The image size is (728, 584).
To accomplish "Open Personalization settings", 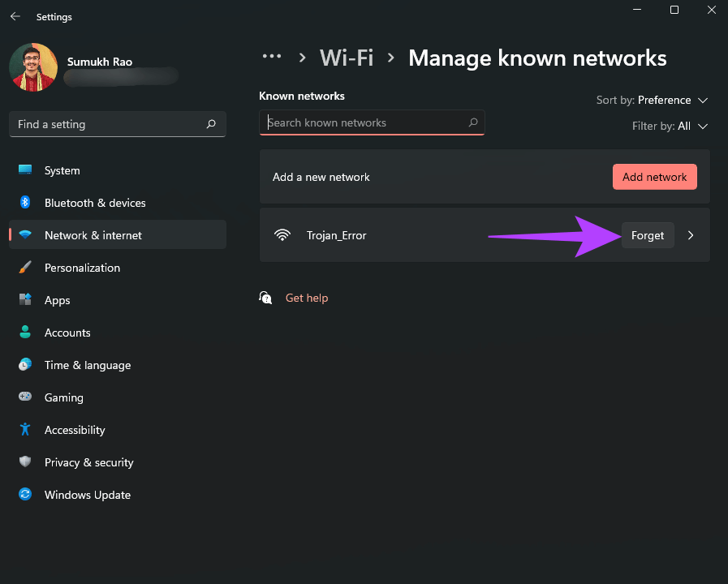I will click(x=118, y=268).
